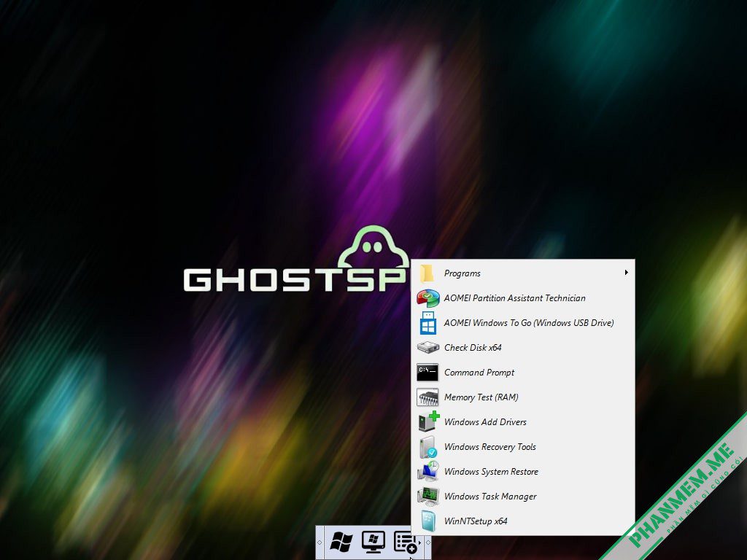
Task: Click the Windows logo start button
Action: (341, 542)
